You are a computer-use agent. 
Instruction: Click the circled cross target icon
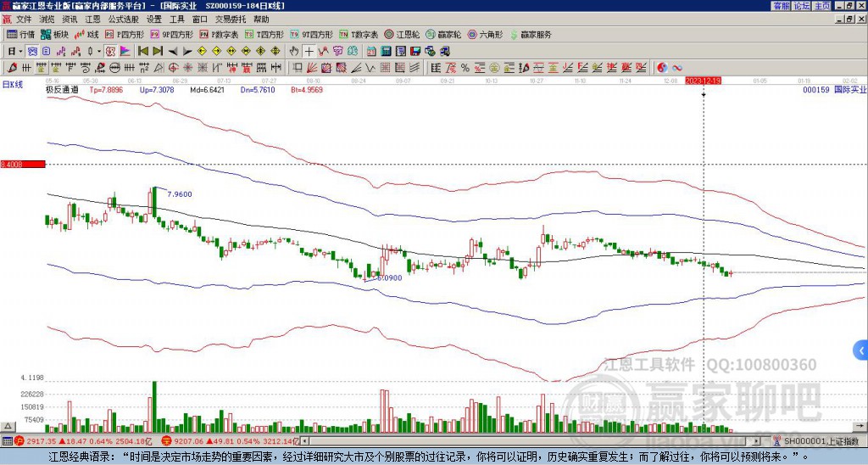(173, 68)
